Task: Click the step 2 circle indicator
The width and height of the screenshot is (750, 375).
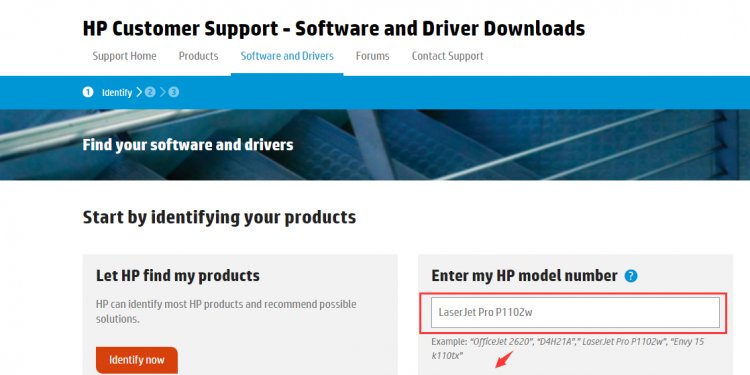Action: (150, 92)
